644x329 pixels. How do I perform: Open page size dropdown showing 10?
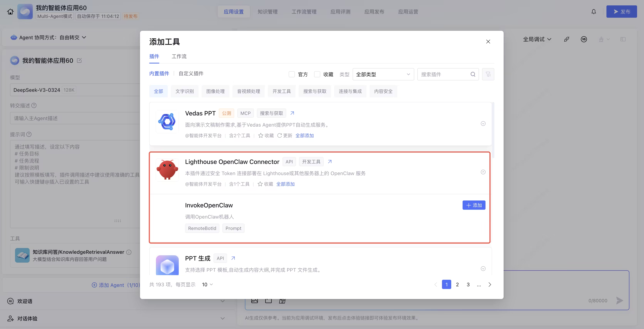pyautogui.click(x=207, y=284)
